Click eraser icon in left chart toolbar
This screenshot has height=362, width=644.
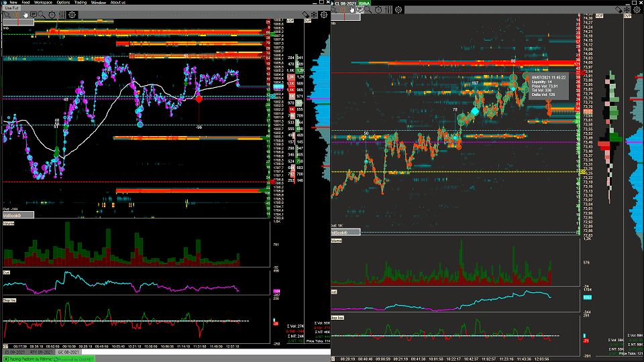pos(306,15)
